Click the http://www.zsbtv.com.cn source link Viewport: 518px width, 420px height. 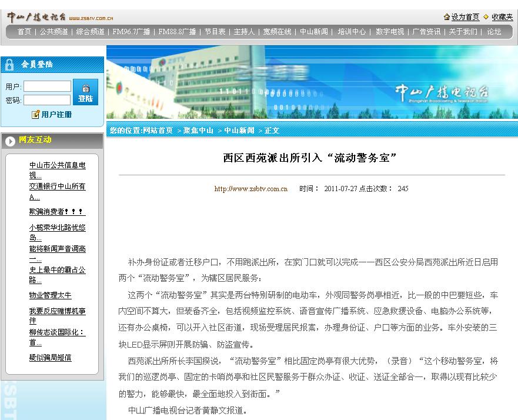tap(250, 189)
